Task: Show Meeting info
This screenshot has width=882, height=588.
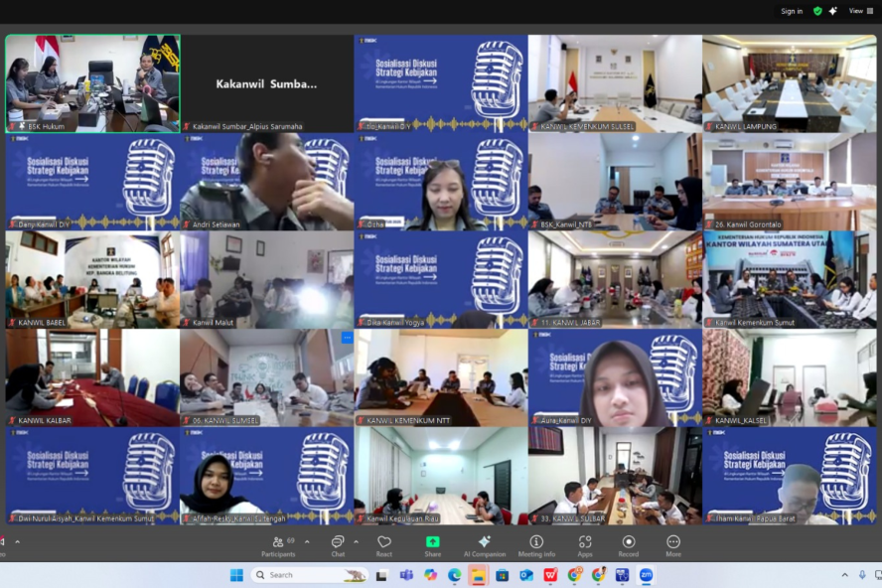Action: (536, 544)
